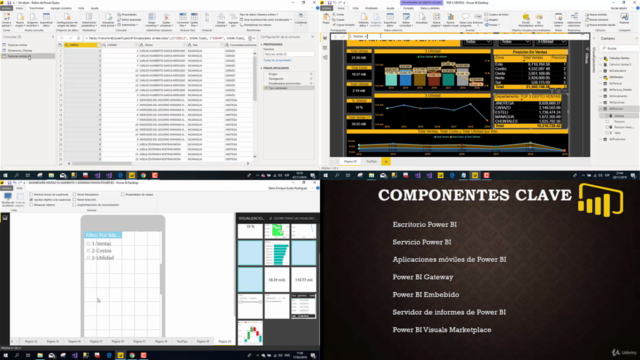Image resolution: width=640 pixels, height=360 pixels.
Task: Expand the Power Query formula bar
Action: pyautogui.click(x=254, y=38)
